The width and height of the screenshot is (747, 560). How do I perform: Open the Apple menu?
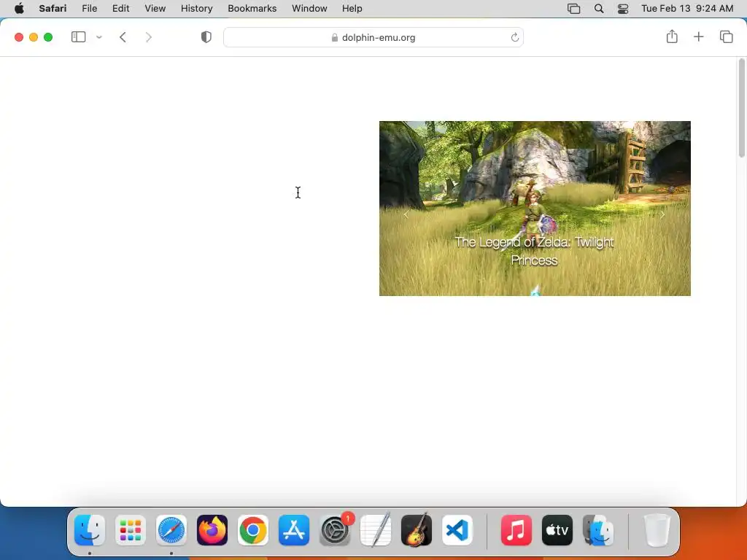click(x=19, y=9)
